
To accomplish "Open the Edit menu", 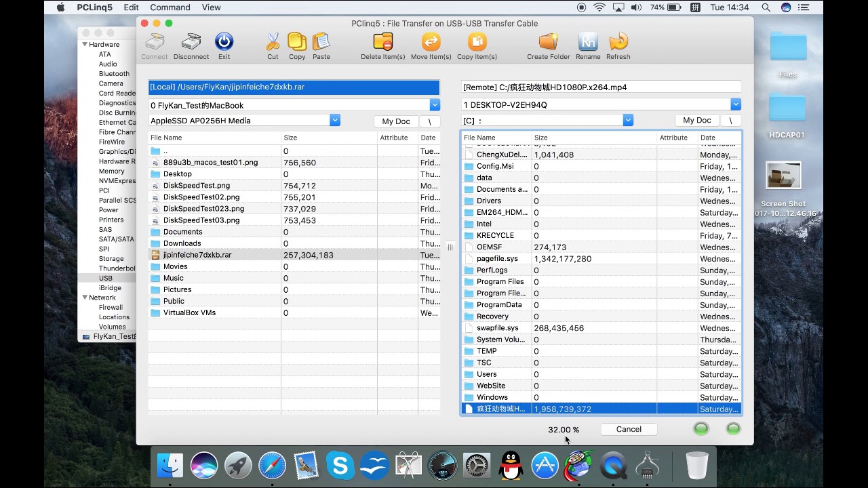I will (131, 7).
